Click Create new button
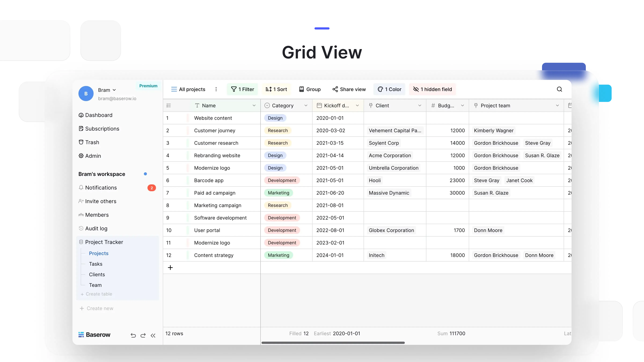The width and height of the screenshot is (644, 362). click(x=96, y=308)
